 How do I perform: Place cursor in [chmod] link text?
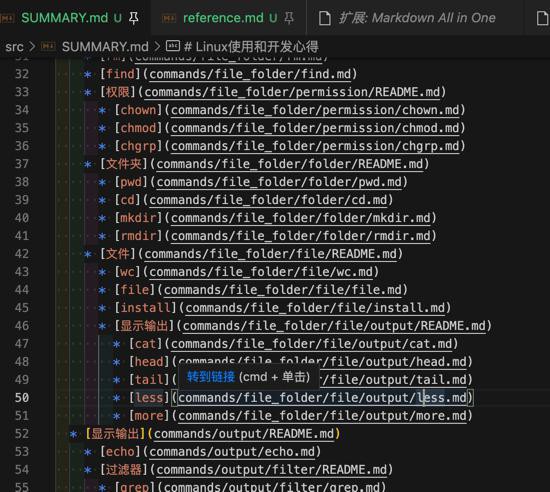138,128
